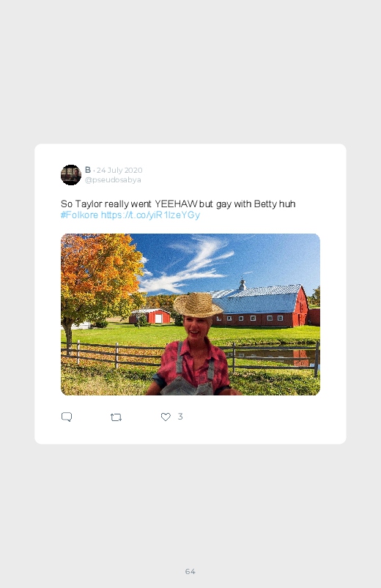Click the 24 July 2020 timestamp

[119, 171]
